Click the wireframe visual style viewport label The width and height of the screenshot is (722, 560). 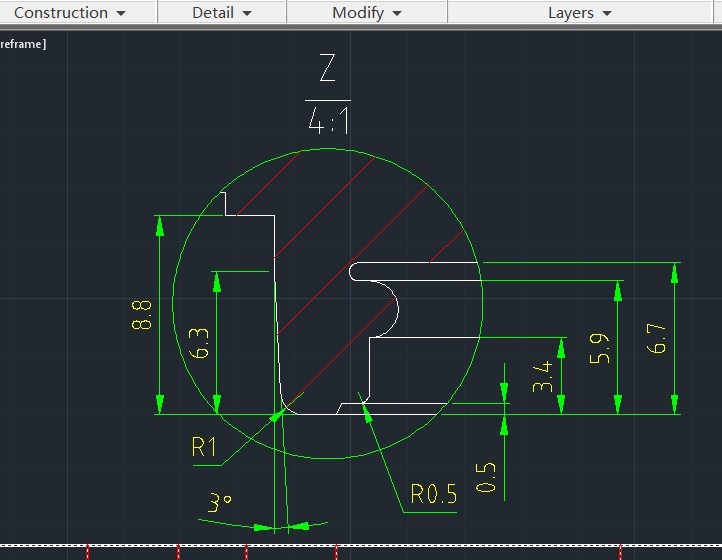[23, 44]
